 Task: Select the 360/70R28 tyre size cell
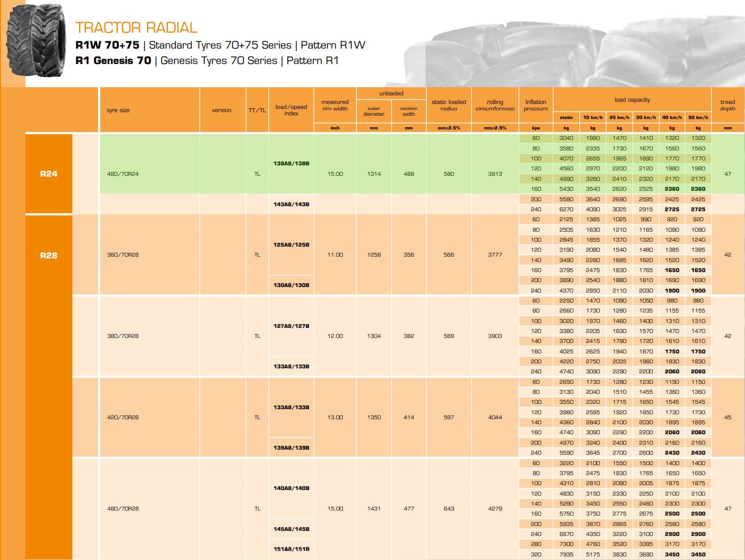[x=123, y=255]
